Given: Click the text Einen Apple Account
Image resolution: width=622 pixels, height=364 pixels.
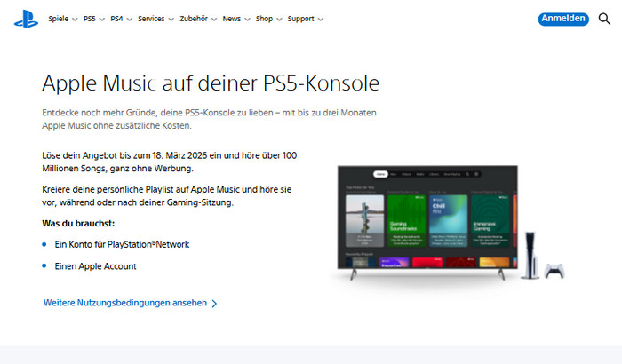Looking at the screenshot, I should pos(95,266).
